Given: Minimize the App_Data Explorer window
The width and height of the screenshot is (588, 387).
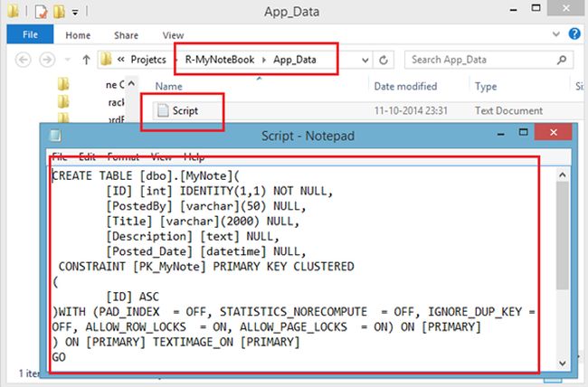Looking at the screenshot, I should pos(514,9).
